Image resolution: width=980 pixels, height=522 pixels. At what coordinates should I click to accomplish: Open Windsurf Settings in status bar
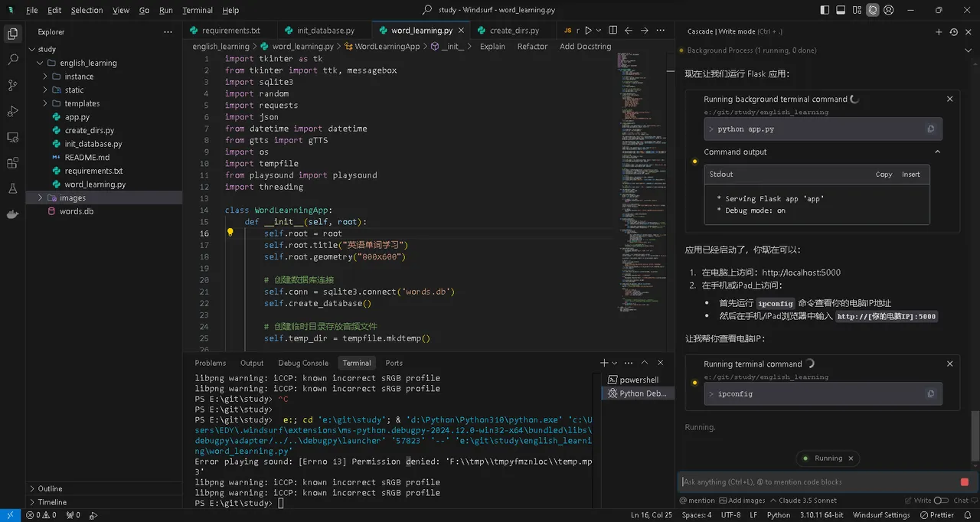pos(881,515)
